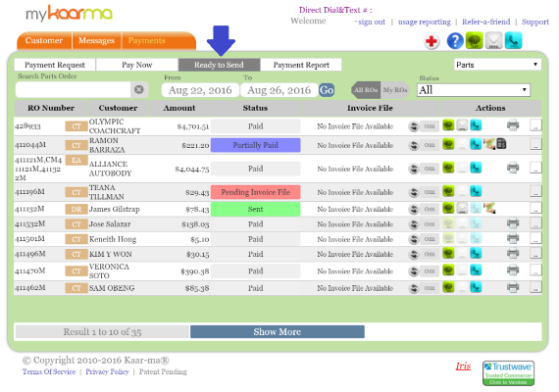Click refresh dollar icon for TEANA TILLMAN

tap(414, 192)
